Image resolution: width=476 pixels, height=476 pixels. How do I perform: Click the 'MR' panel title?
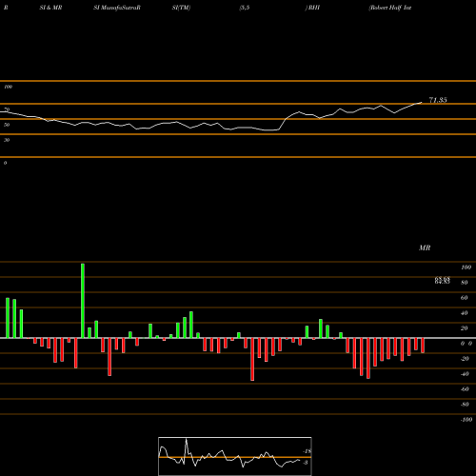pos(425,248)
